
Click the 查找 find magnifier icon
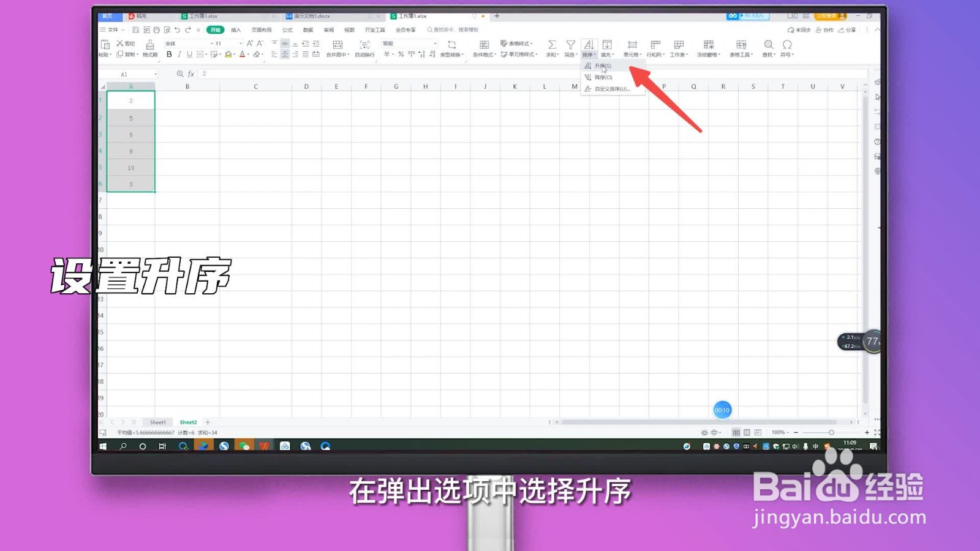coord(768,45)
